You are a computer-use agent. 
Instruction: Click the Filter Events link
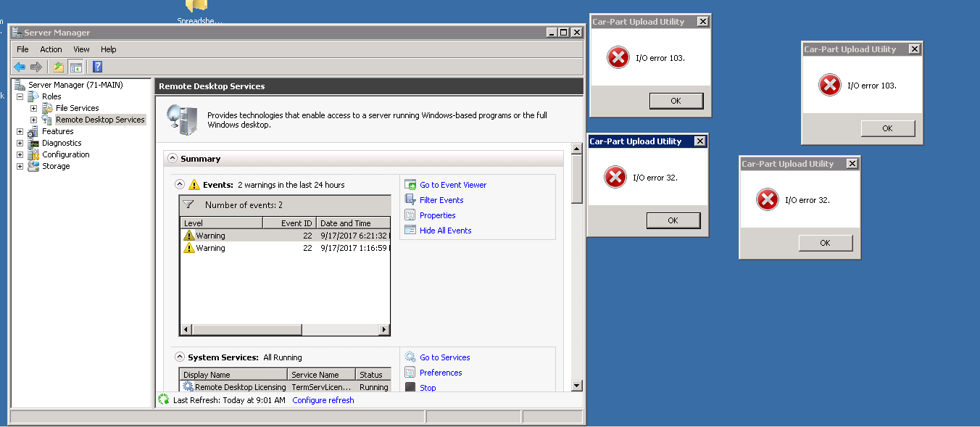[x=441, y=200]
